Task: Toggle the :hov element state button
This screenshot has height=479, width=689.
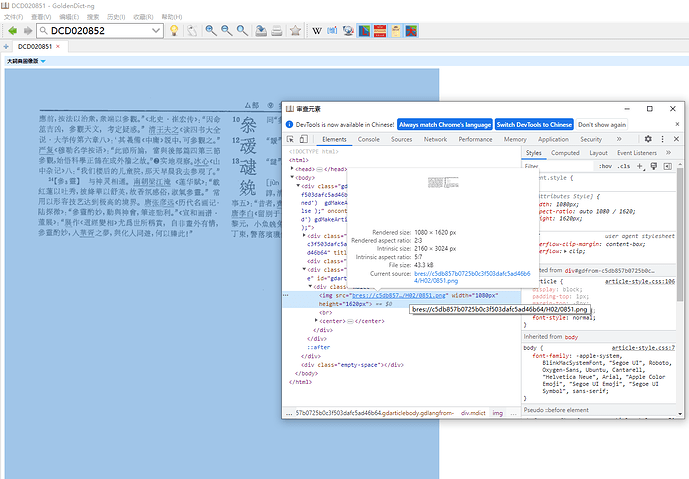Action: click(605, 166)
